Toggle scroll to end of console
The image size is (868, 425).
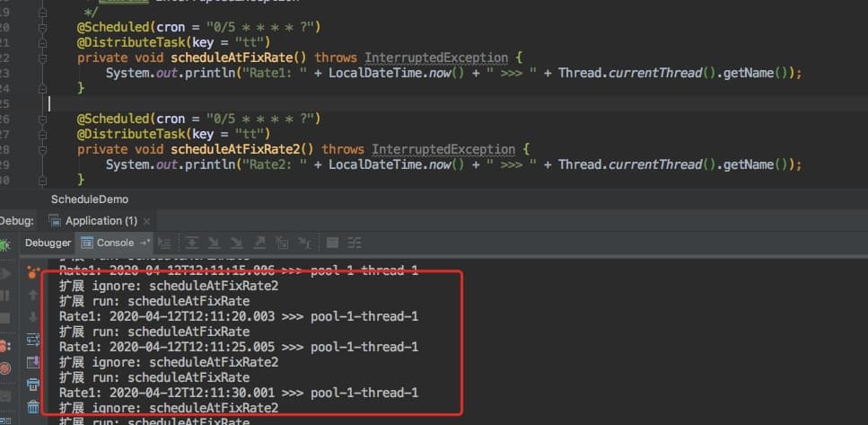(x=33, y=362)
